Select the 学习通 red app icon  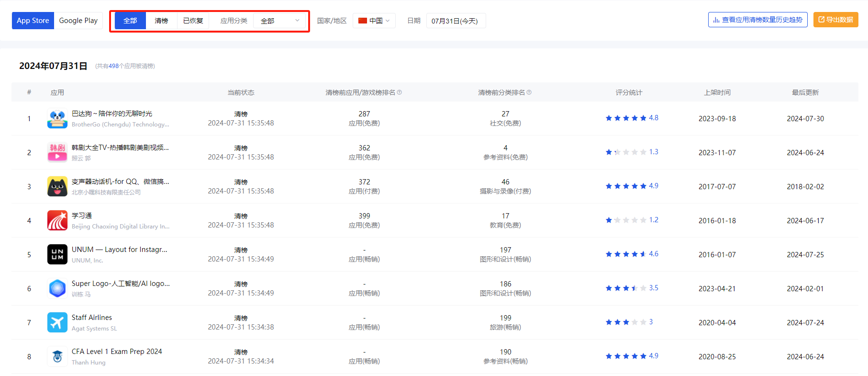57,221
